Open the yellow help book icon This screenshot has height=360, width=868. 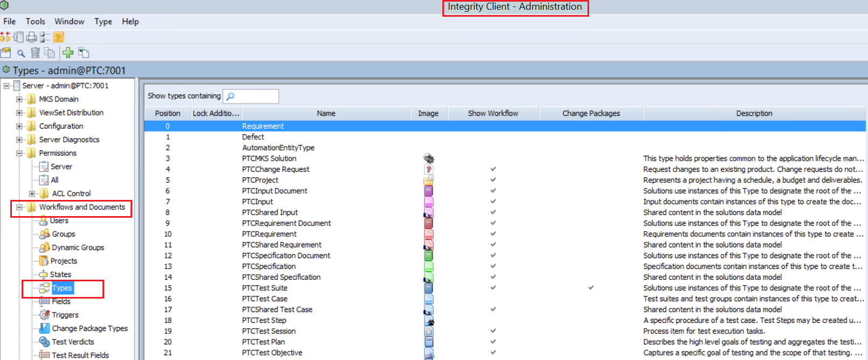(59, 37)
